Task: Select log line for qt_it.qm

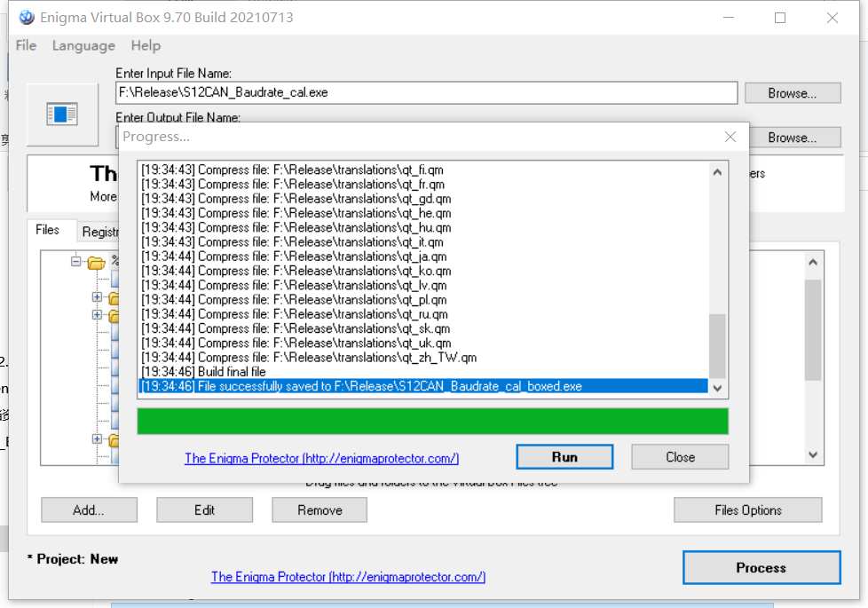Action: [x=423, y=242]
